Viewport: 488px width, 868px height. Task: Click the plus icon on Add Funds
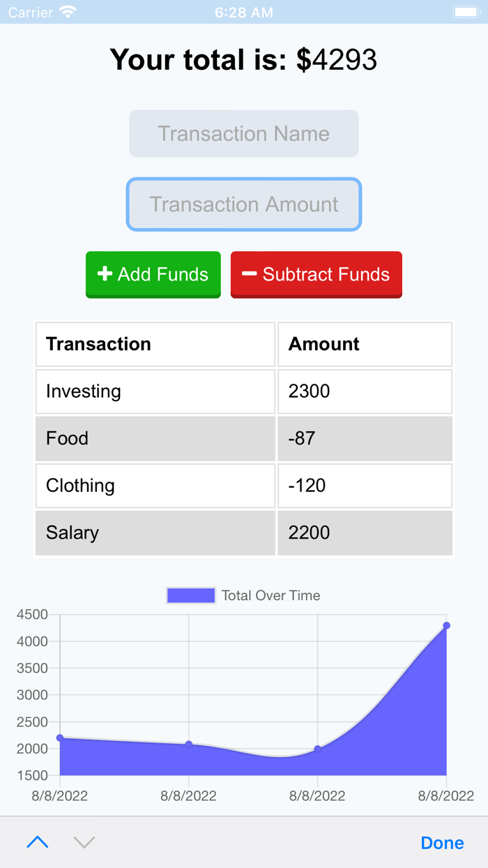[105, 274]
